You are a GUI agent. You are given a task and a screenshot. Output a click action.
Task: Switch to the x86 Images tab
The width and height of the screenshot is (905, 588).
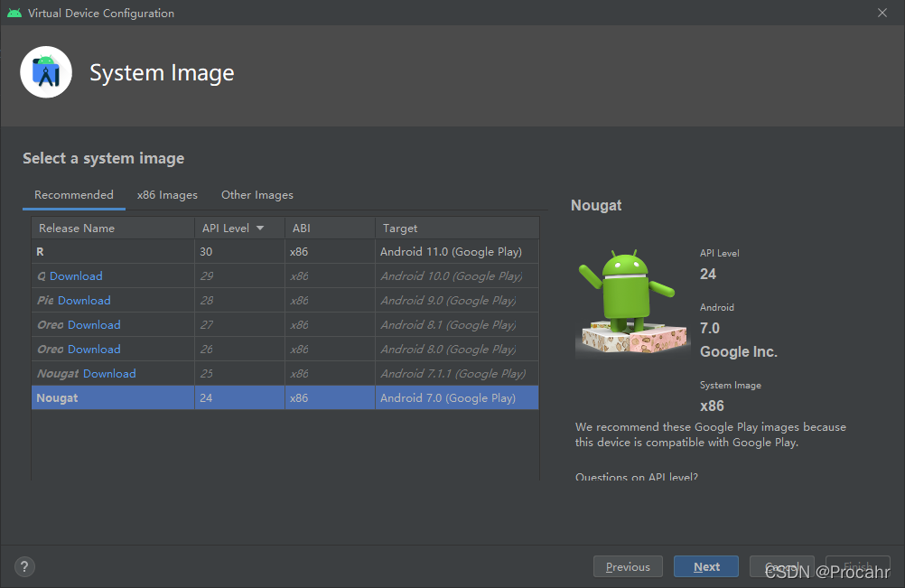167,195
